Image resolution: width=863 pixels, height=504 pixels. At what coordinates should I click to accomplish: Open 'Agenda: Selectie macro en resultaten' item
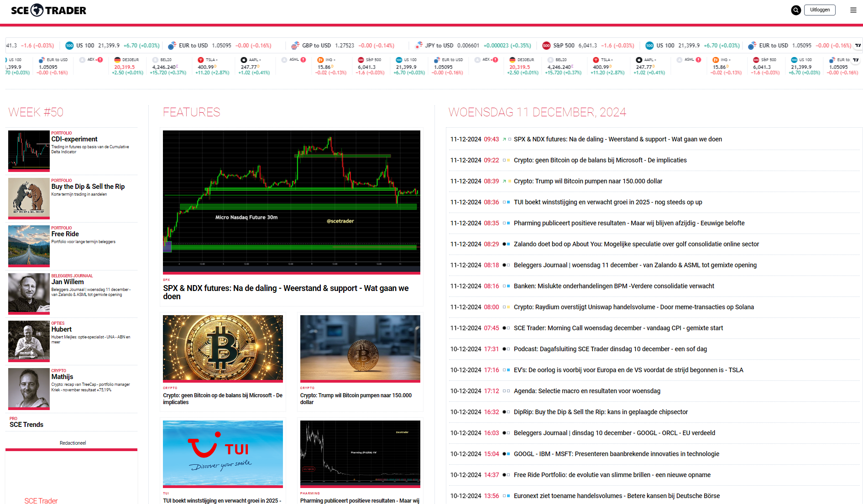pyautogui.click(x=587, y=391)
